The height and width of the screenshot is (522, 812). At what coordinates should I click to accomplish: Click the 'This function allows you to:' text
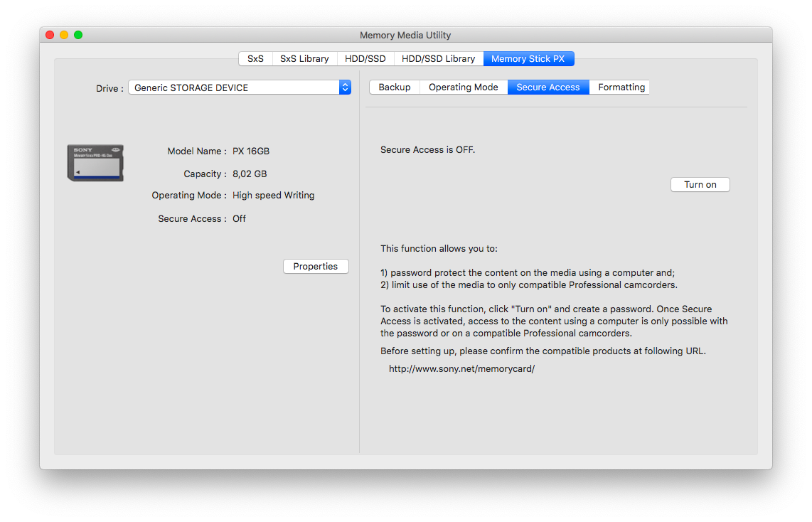pyautogui.click(x=439, y=249)
